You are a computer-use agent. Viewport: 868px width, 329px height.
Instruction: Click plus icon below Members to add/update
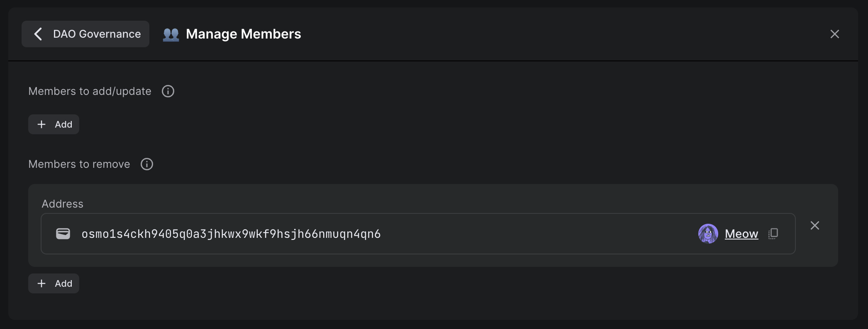(41, 124)
